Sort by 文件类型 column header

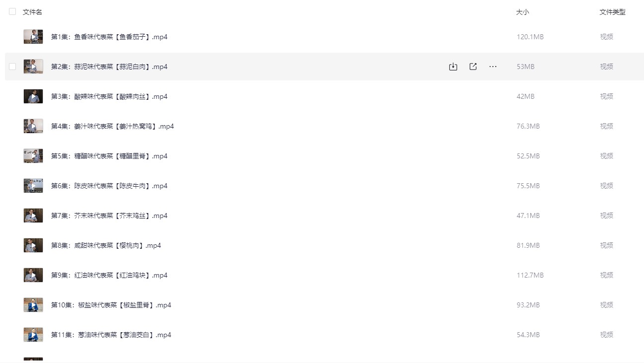[x=612, y=12]
